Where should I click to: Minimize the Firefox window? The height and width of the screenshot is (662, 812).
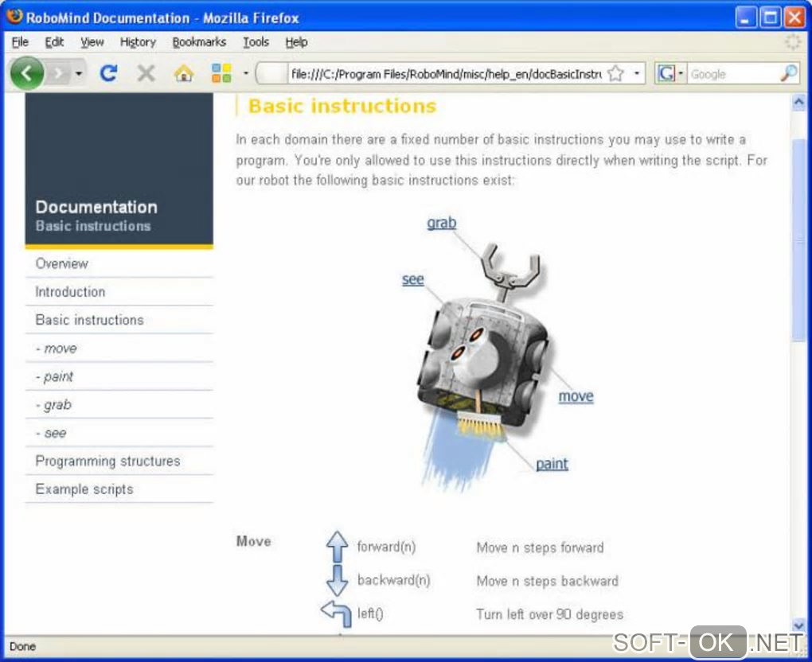click(745, 18)
